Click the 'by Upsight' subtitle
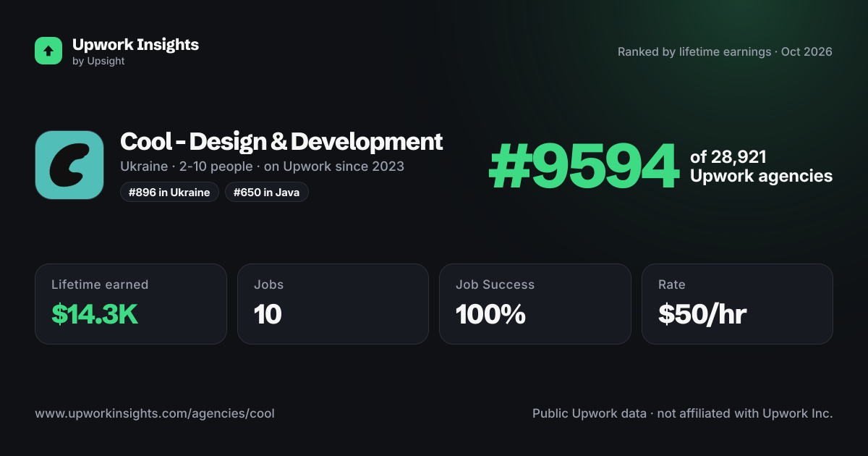Image resolution: width=868 pixels, height=456 pixels. pos(98,62)
